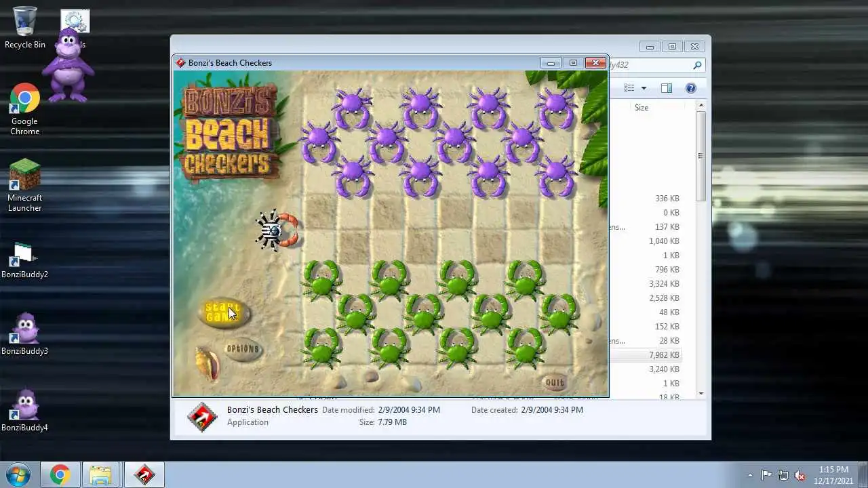Image resolution: width=868 pixels, height=488 pixels.
Task: Open the Action Center flag icon
Action: 767,475
